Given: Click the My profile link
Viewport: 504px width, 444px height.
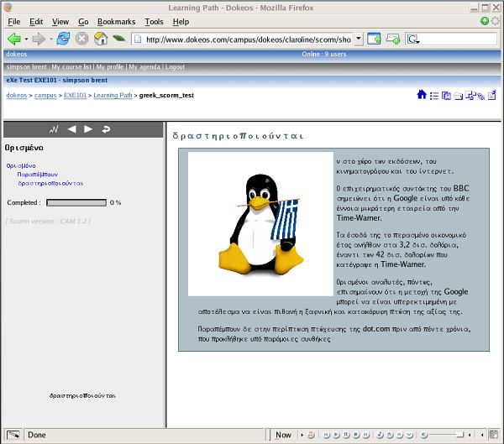Looking at the screenshot, I should 110,67.
